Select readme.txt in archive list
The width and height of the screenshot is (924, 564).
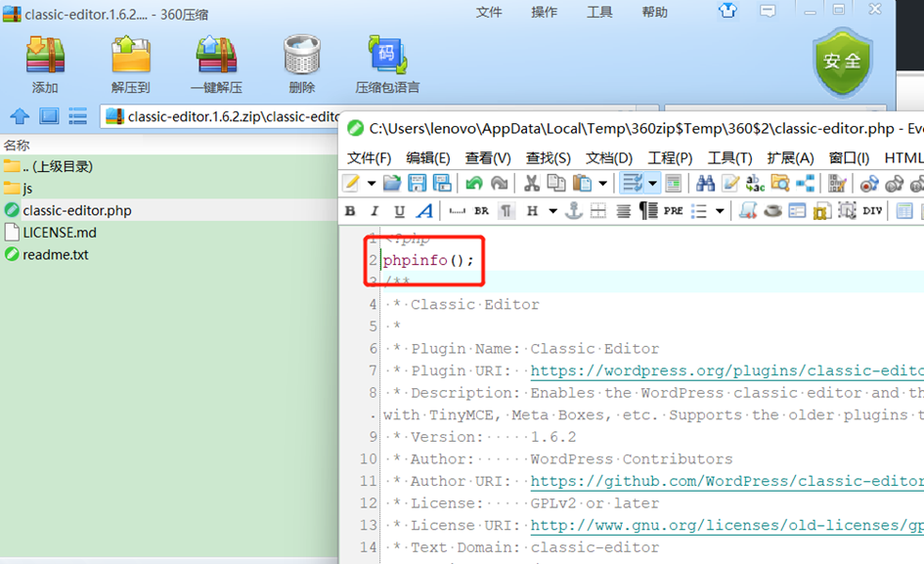point(168,254)
